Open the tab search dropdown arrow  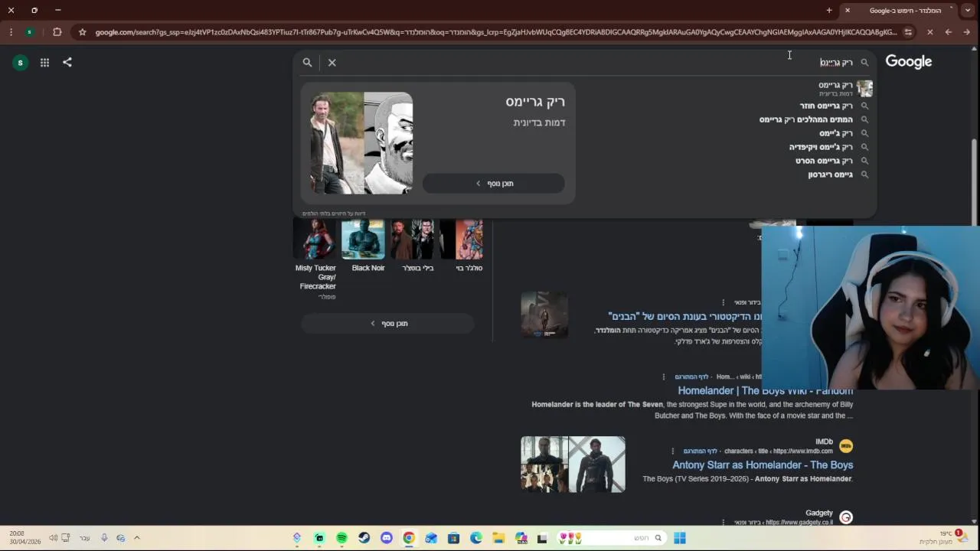point(968,11)
